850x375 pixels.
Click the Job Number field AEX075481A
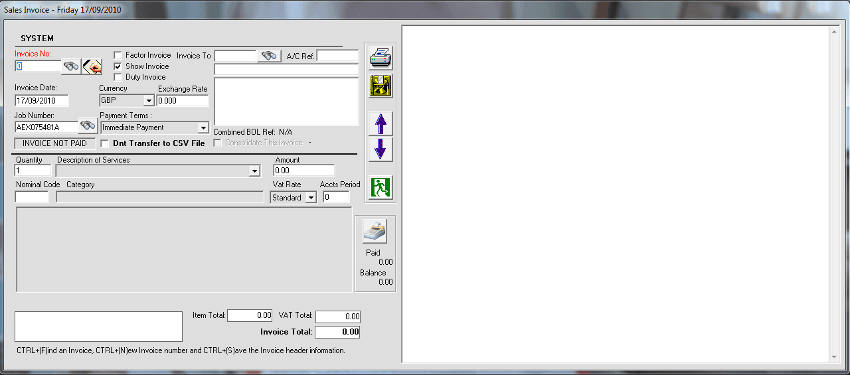tap(46, 127)
